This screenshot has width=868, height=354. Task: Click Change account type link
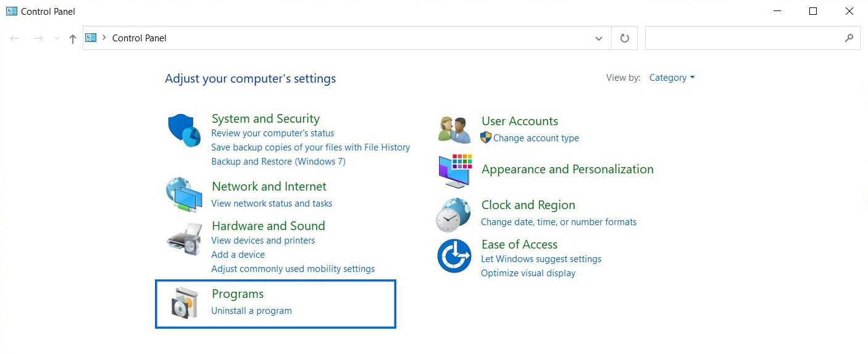(x=536, y=138)
